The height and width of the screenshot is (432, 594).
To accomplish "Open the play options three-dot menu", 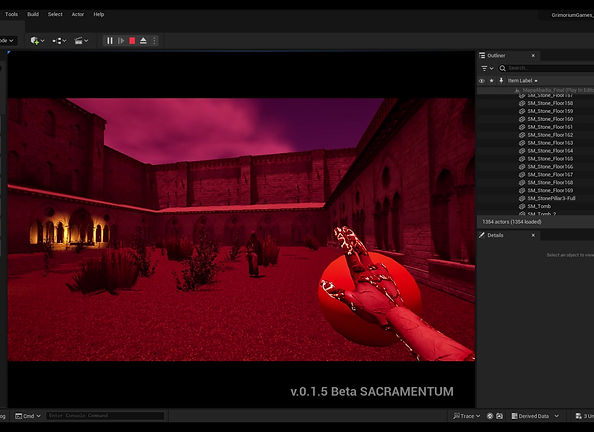I will coord(154,41).
